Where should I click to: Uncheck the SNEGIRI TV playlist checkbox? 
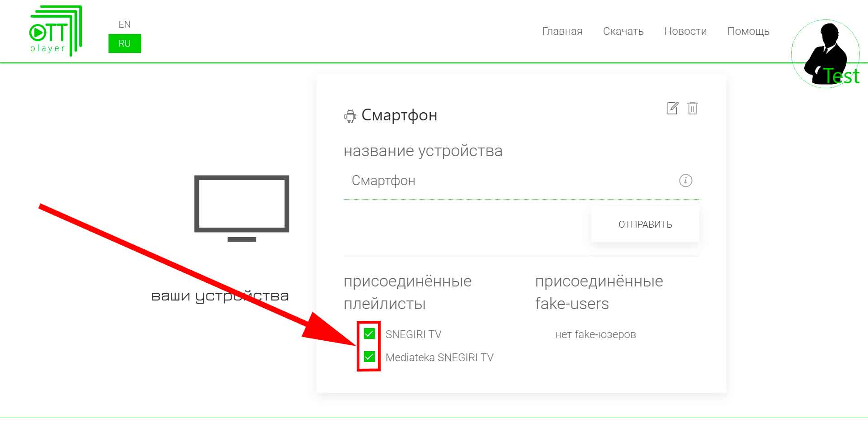[369, 334]
